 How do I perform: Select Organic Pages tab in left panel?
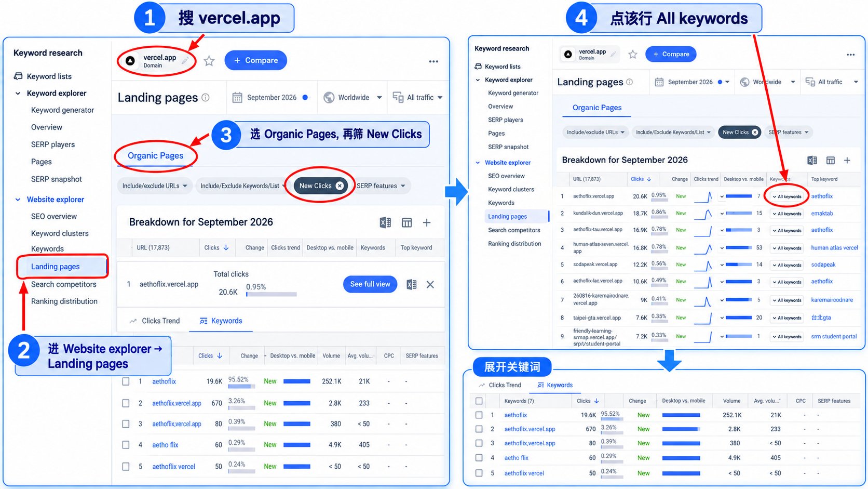[x=155, y=155]
